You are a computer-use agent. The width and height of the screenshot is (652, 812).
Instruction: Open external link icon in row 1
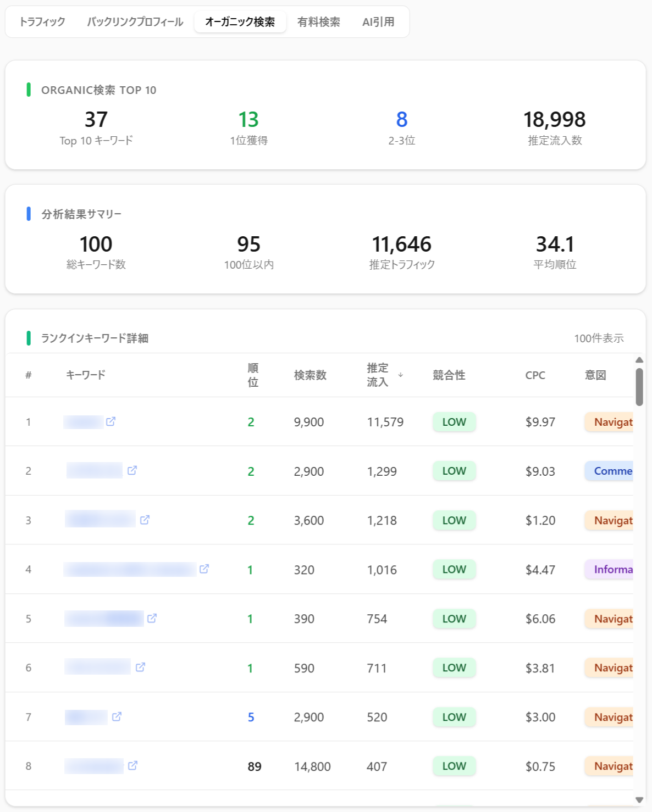110,421
